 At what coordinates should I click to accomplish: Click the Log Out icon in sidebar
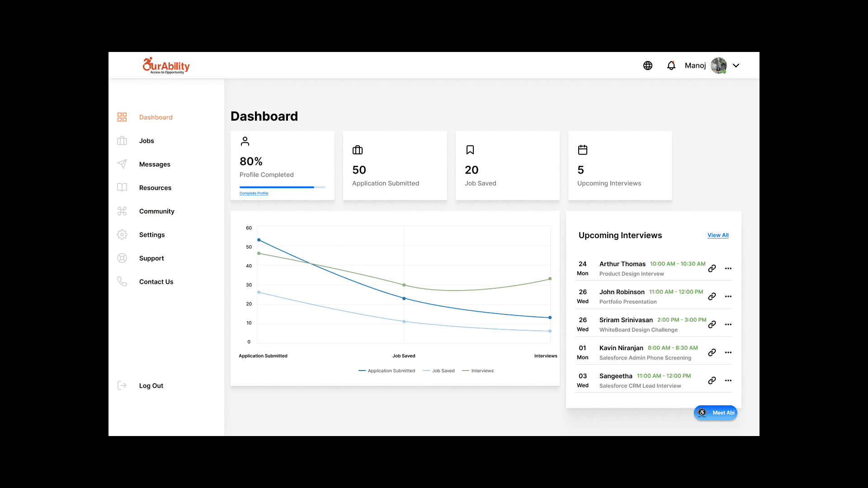pyautogui.click(x=122, y=385)
